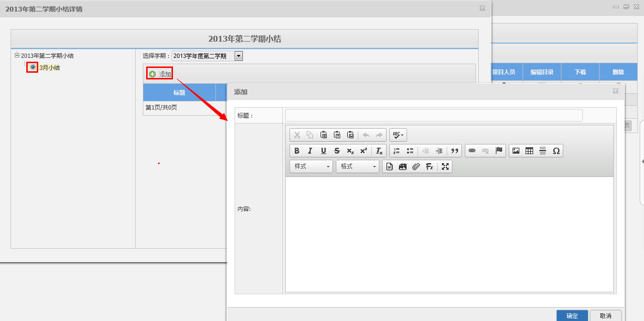Viewport: 644px width, 321px height.
Task: Insert an image via toolbar
Action: tap(516, 151)
